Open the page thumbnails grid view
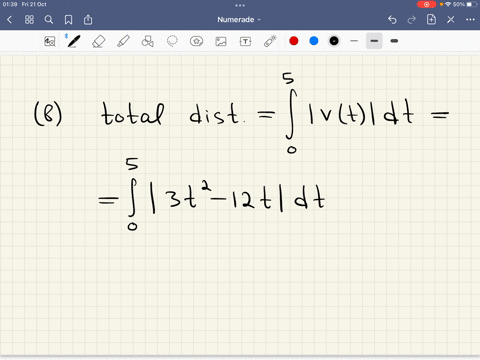 click(x=29, y=20)
